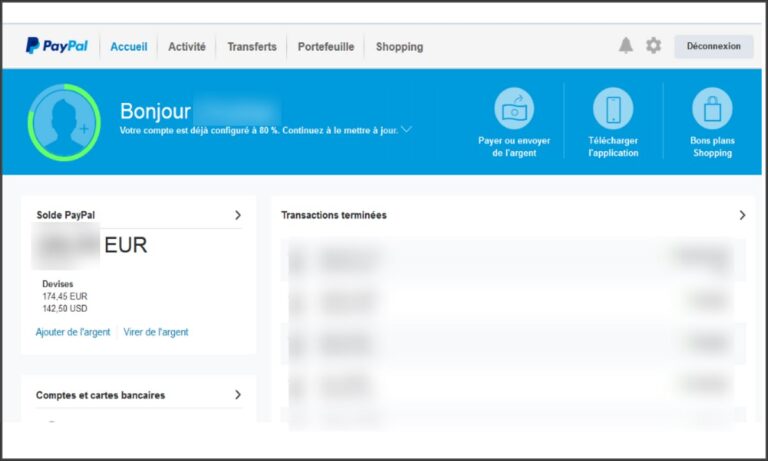Click the Télécharger l'application phone icon
Viewport: 768px width, 461px height.
click(613, 108)
